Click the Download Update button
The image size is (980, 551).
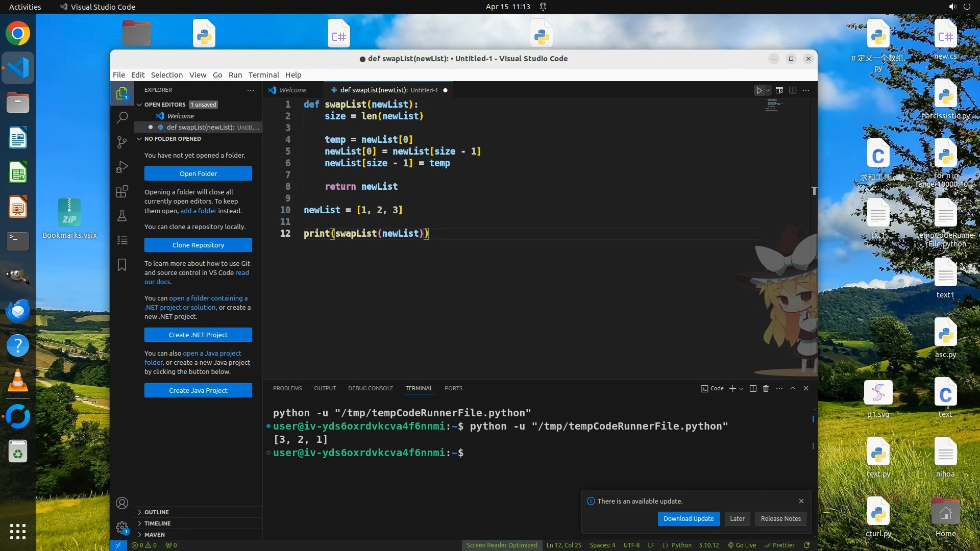click(689, 519)
